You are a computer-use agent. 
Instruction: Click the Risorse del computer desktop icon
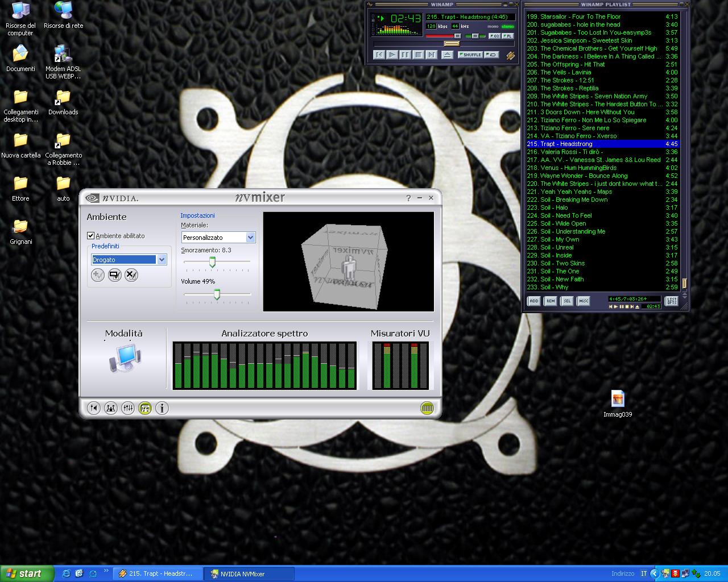[20, 19]
